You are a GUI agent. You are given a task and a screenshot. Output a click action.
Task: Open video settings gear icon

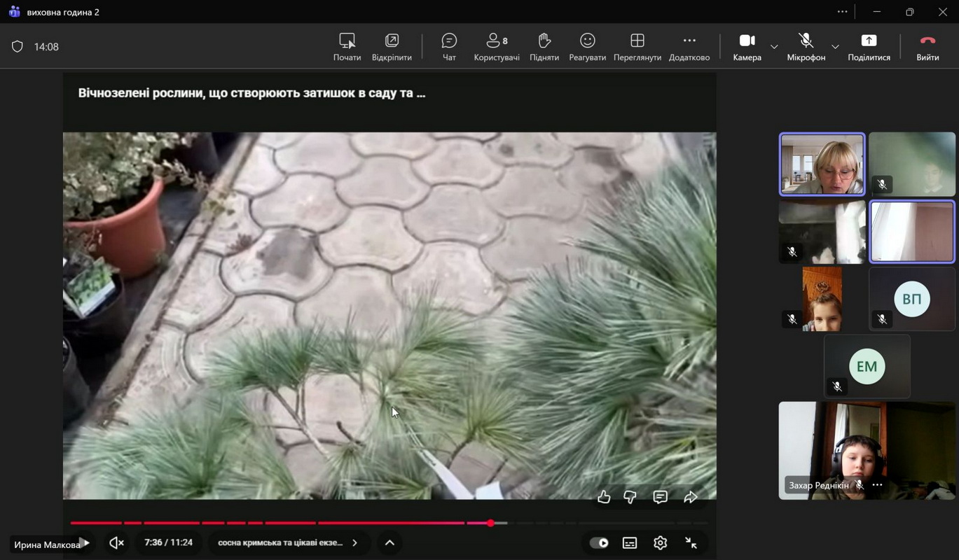pyautogui.click(x=660, y=542)
